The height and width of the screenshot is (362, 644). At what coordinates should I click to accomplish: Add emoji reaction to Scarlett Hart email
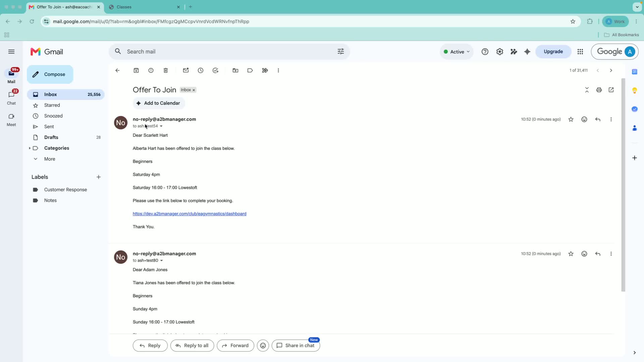click(x=584, y=119)
